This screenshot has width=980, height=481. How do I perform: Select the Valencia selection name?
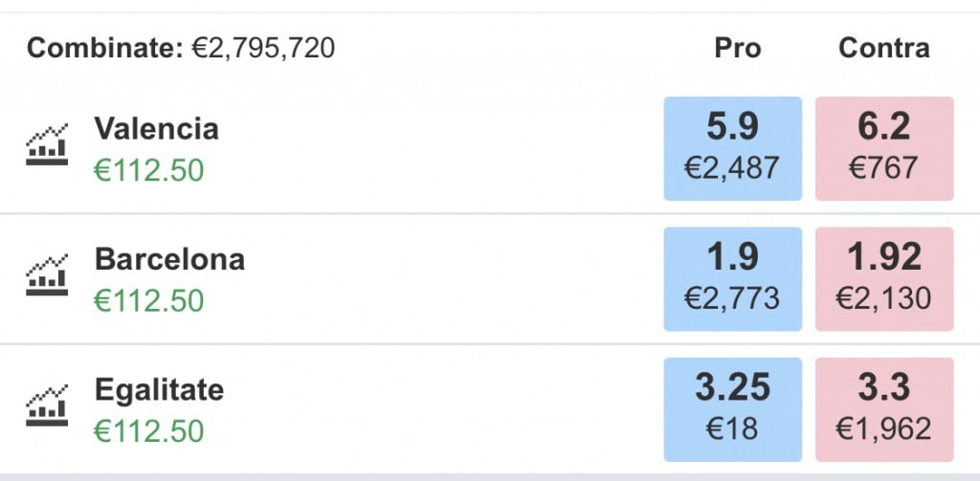click(x=156, y=128)
